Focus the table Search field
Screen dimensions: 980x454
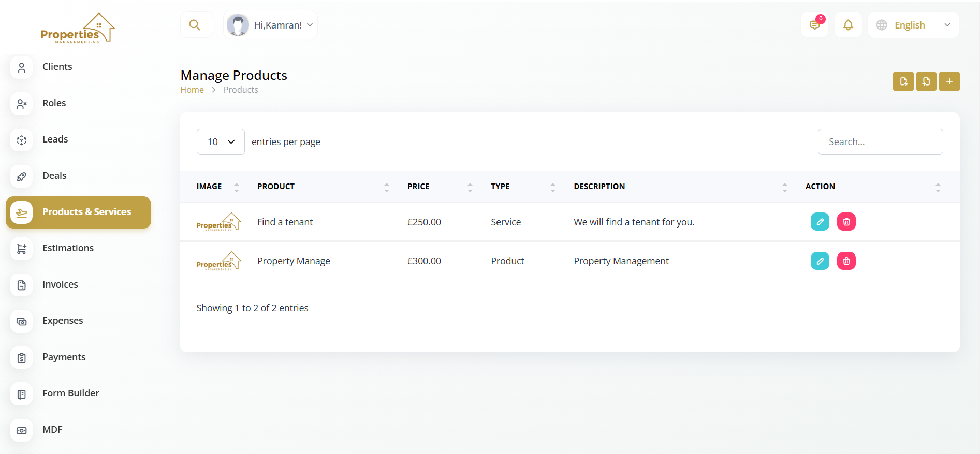tap(880, 142)
